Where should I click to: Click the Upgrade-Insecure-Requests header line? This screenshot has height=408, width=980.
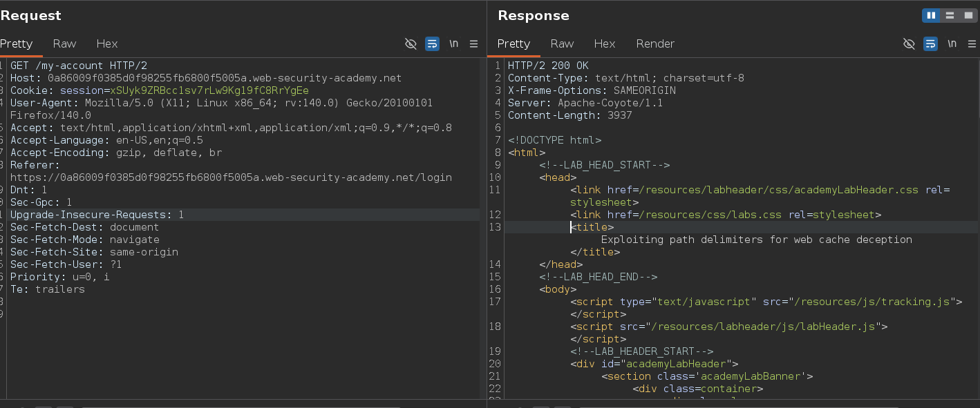click(97, 215)
